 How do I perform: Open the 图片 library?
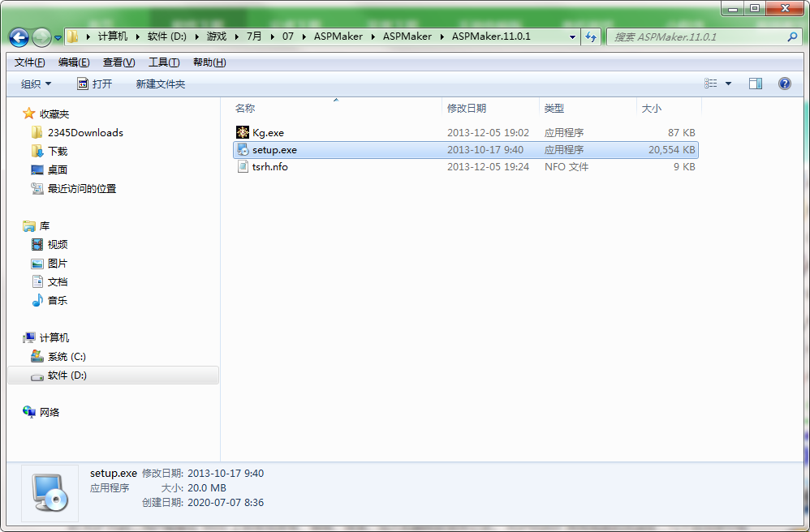pos(58,264)
